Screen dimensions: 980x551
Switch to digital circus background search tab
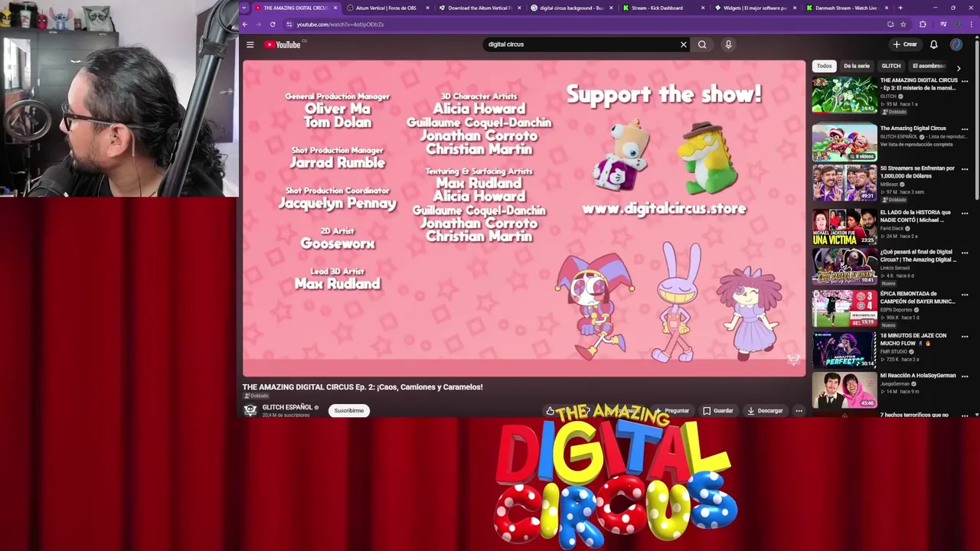click(571, 8)
